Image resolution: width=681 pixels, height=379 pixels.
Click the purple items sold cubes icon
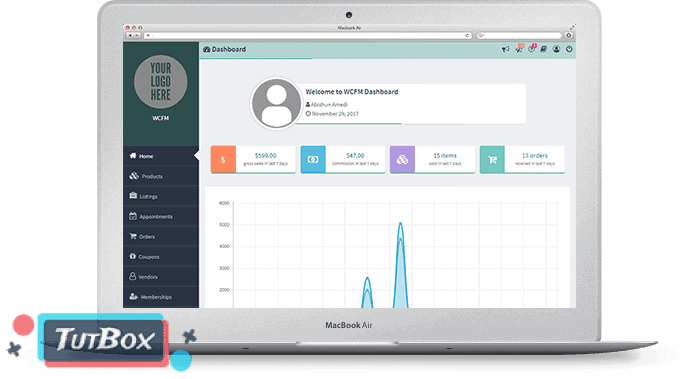[403, 159]
